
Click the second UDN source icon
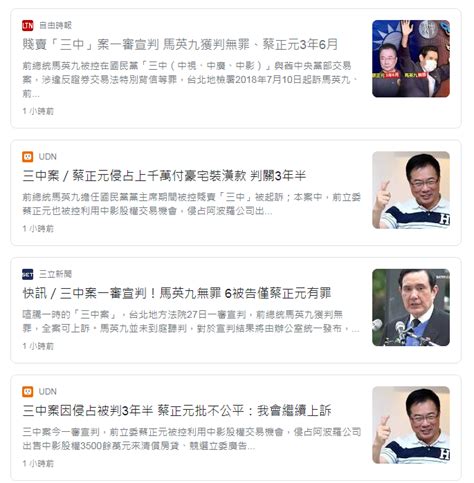28,391
